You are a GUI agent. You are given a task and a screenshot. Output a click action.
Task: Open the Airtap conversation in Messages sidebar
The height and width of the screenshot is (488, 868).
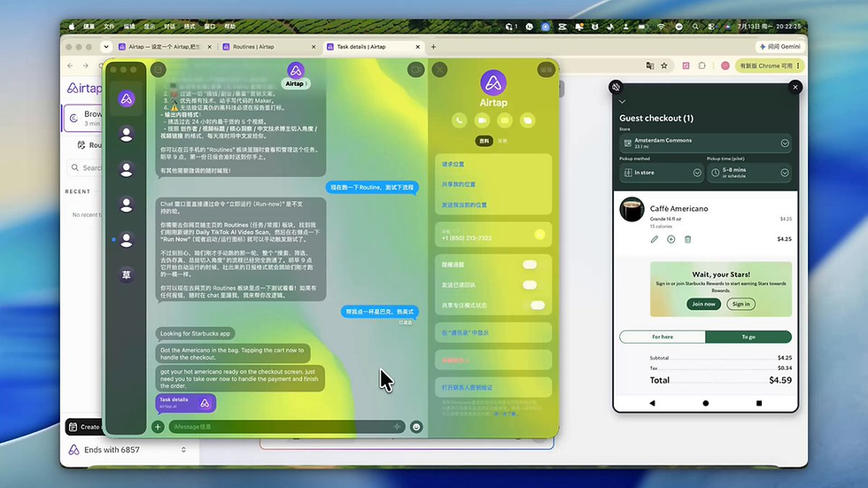126,99
